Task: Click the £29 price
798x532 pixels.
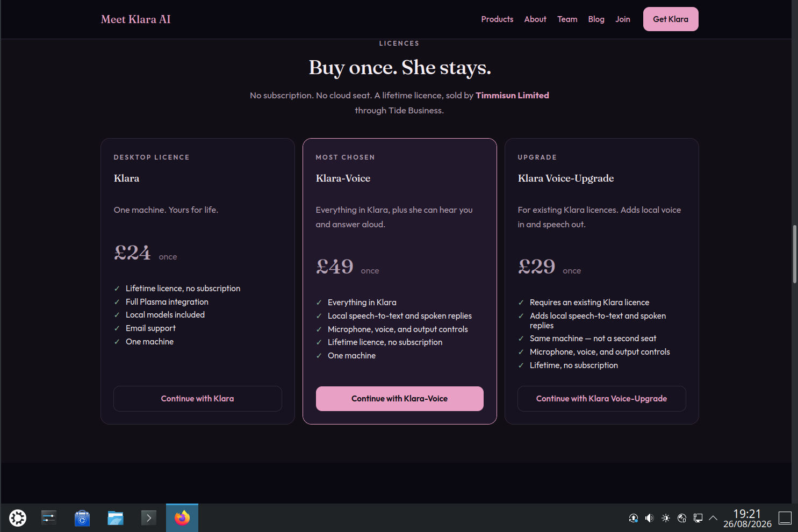Action: 536,266
